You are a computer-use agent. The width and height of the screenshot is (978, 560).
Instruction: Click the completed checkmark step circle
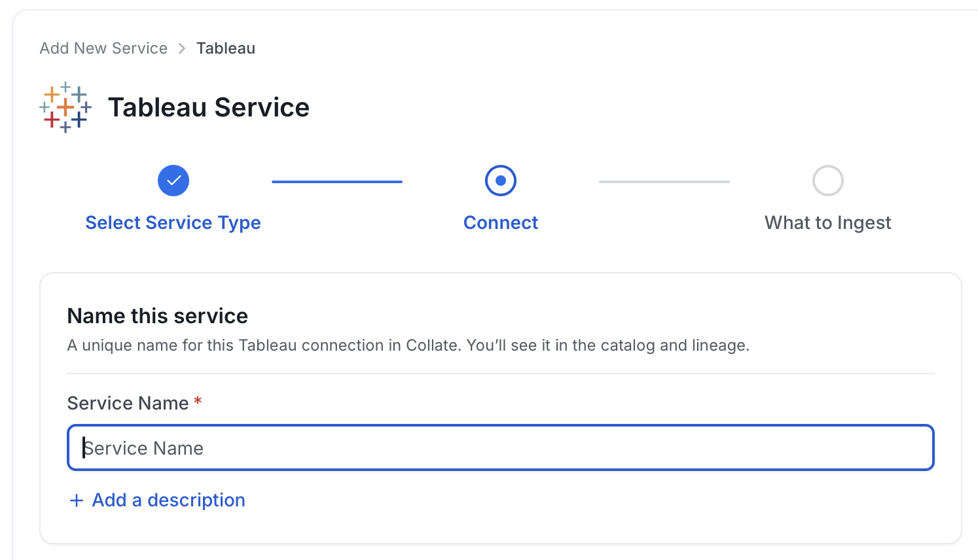(173, 181)
